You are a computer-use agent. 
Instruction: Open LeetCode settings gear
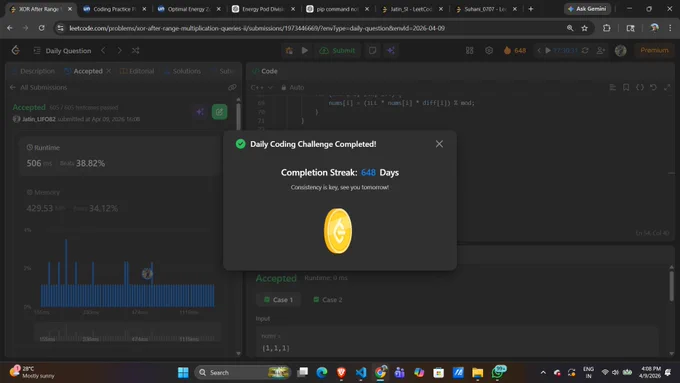pyautogui.click(x=489, y=51)
